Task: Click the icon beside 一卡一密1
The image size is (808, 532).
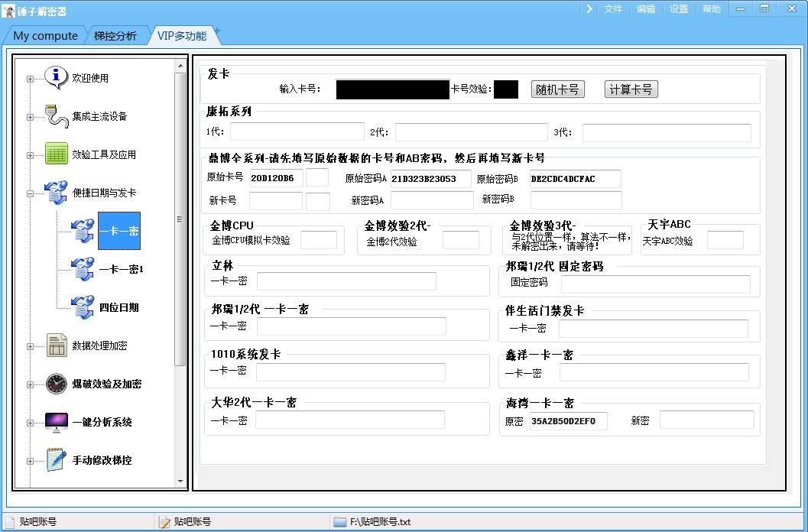Action: click(x=83, y=268)
